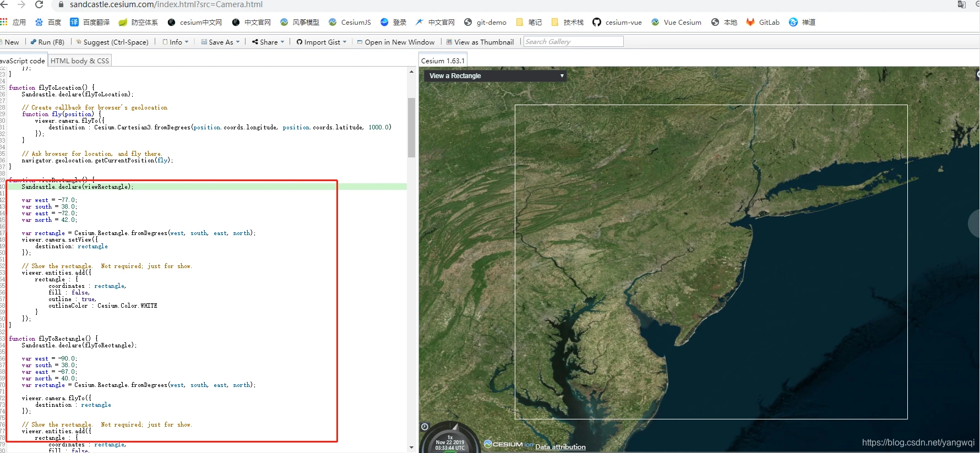Viewport: 980px width, 453px height.
Task: Open the CesiumJS bookmark
Action: pyautogui.click(x=350, y=22)
